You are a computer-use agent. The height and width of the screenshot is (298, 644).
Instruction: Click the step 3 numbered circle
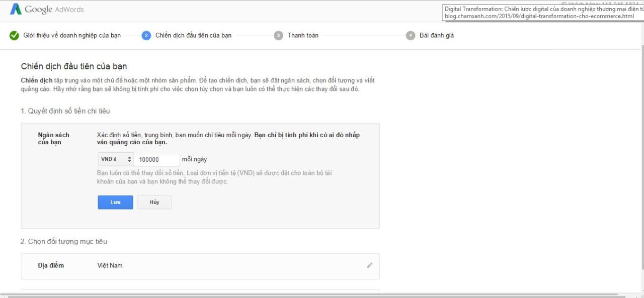(278, 36)
